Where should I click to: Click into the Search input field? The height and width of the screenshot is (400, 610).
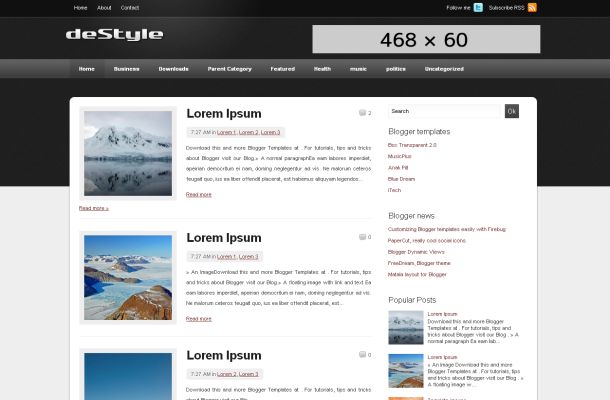click(x=446, y=111)
